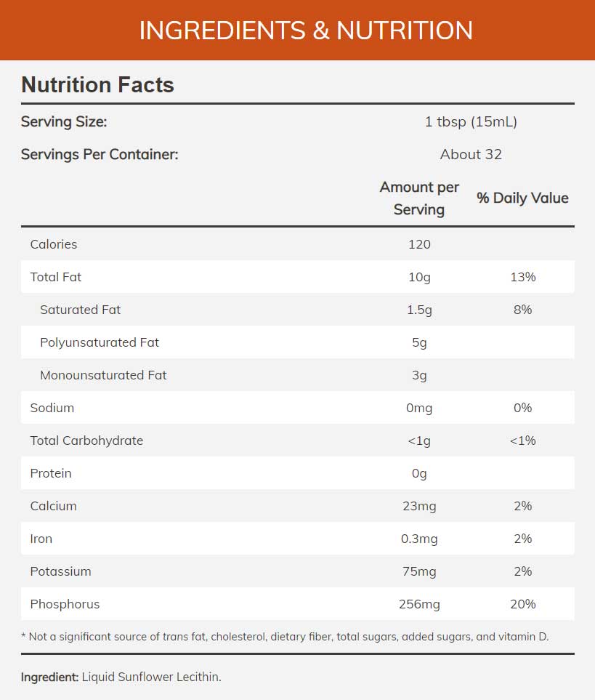Click the Calcium 23mg amount

tap(419, 506)
